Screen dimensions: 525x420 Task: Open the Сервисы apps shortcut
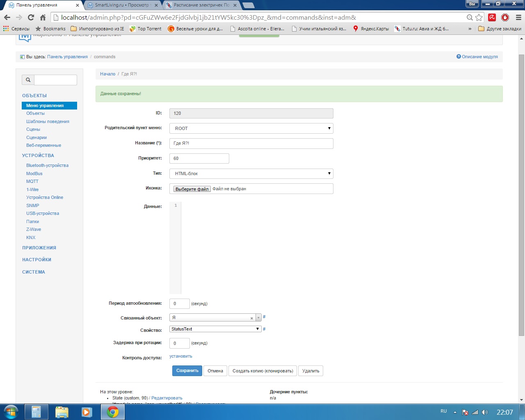click(x=16, y=29)
